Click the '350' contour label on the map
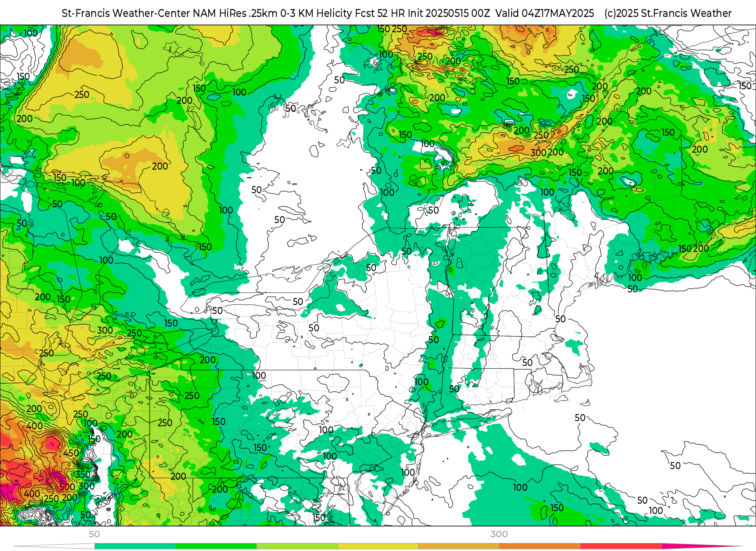 tap(83, 474)
